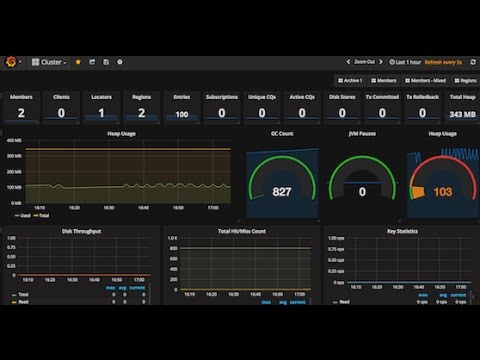Shift time range back with left arrow
The image size is (480, 360).
[348, 62]
